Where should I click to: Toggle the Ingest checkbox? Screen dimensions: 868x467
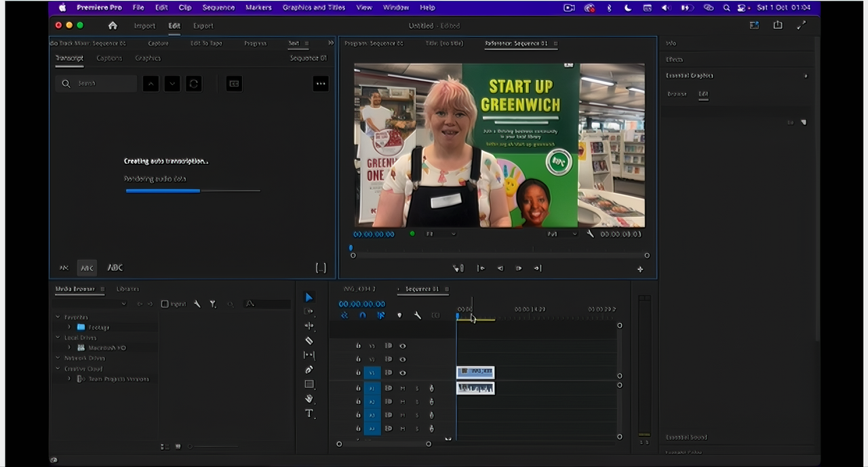pyautogui.click(x=165, y=304)
